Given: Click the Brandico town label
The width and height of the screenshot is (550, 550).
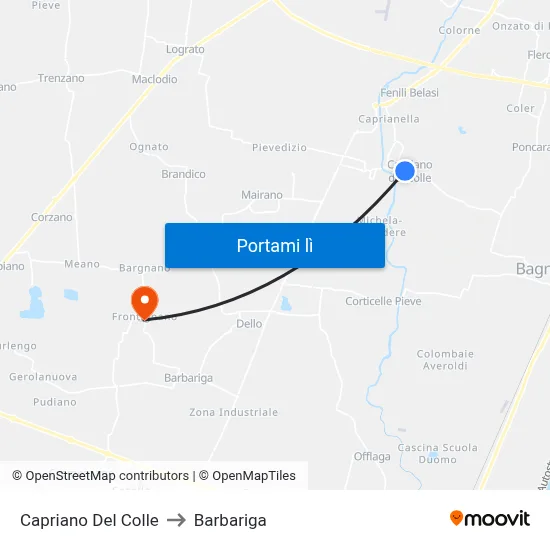Looking at the screenshot, I should (183, 174).
